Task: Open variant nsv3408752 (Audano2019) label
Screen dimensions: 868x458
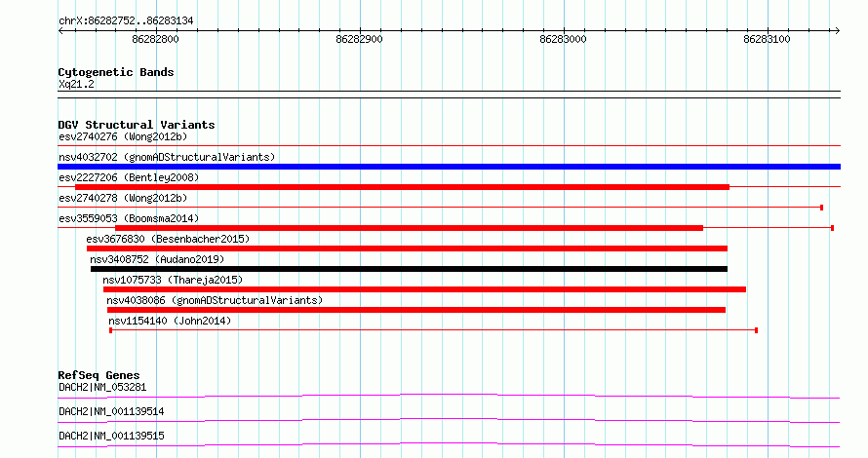Action: (x=157, y=259)
